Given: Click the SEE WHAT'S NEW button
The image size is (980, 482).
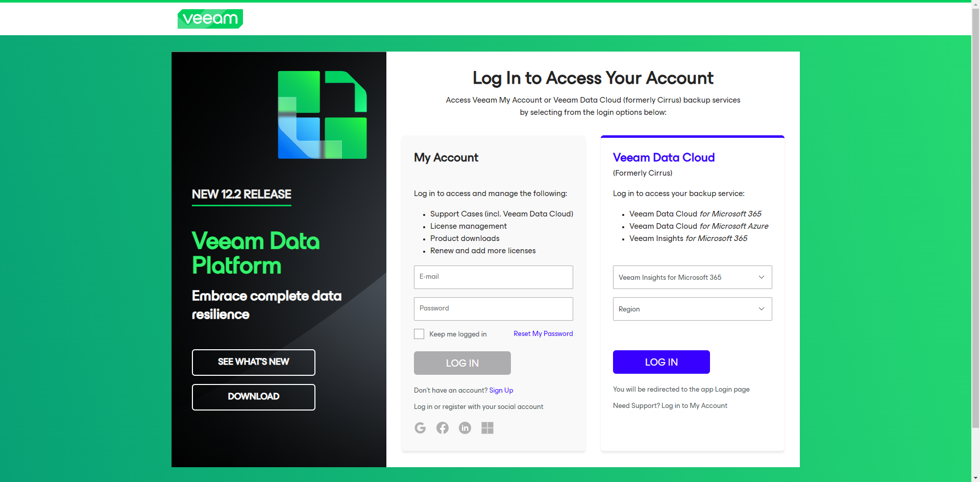Looking at the screenshot, I should tap(254, 363).
